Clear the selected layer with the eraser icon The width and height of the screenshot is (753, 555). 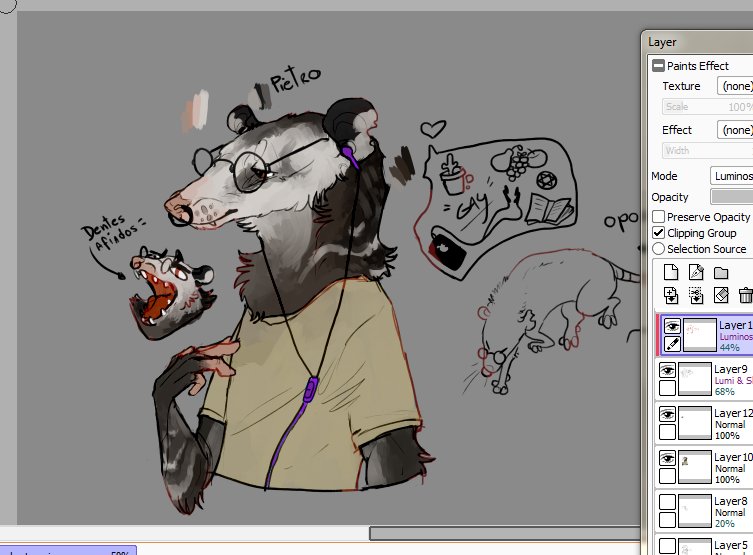[x=721, y=295]
